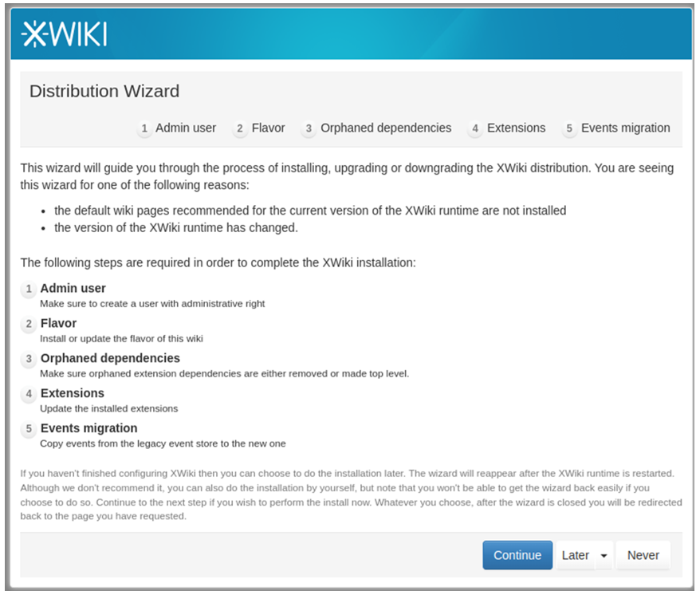Click the step 5 number badge in the top progress bar
700x595 pixels.
coord(569,129)
